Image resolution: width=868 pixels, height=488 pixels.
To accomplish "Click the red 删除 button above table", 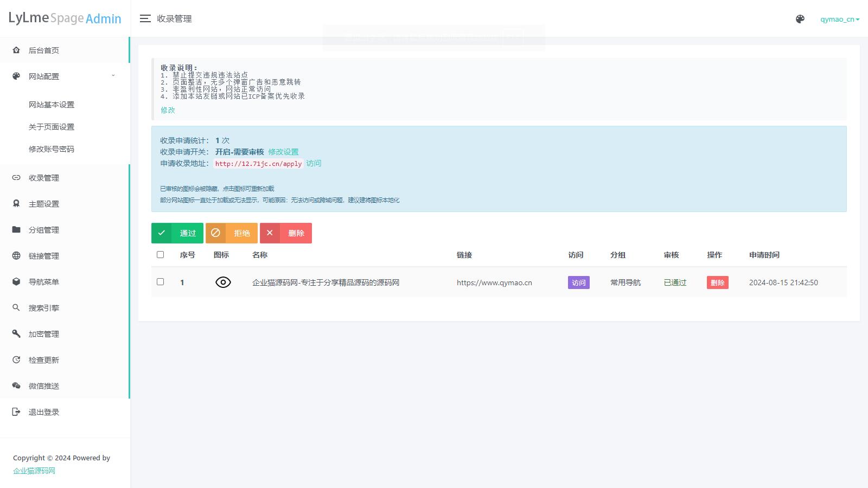I will click(x=286, y=233).
